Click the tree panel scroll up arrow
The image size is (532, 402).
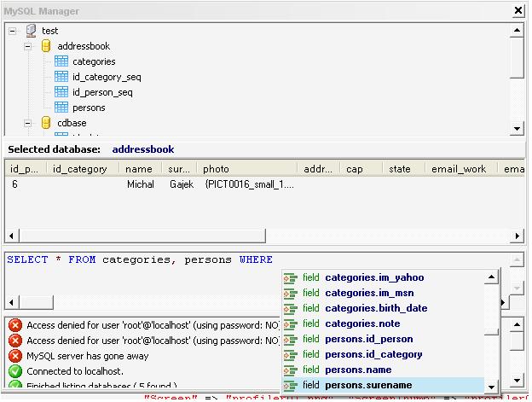click(x=517, y=31)
